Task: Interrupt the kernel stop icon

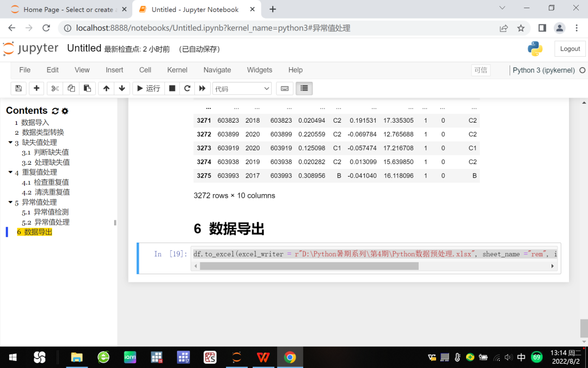Action: coord(172,88)
